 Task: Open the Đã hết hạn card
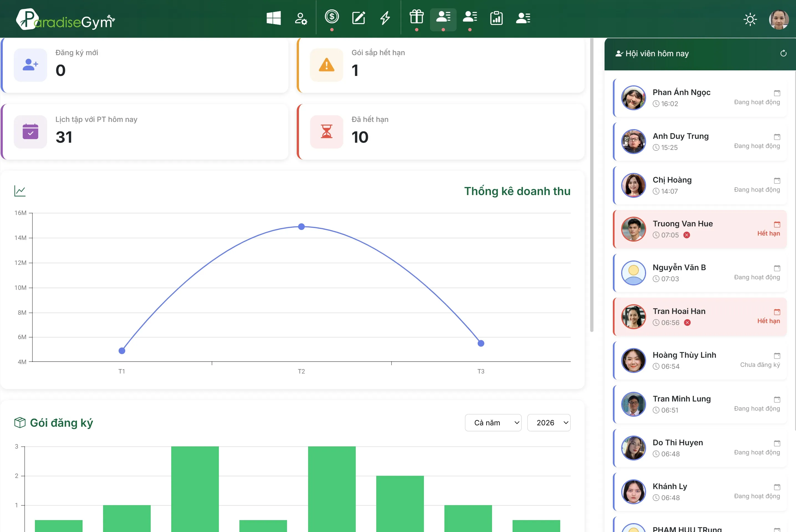click(x=440, y=132)
